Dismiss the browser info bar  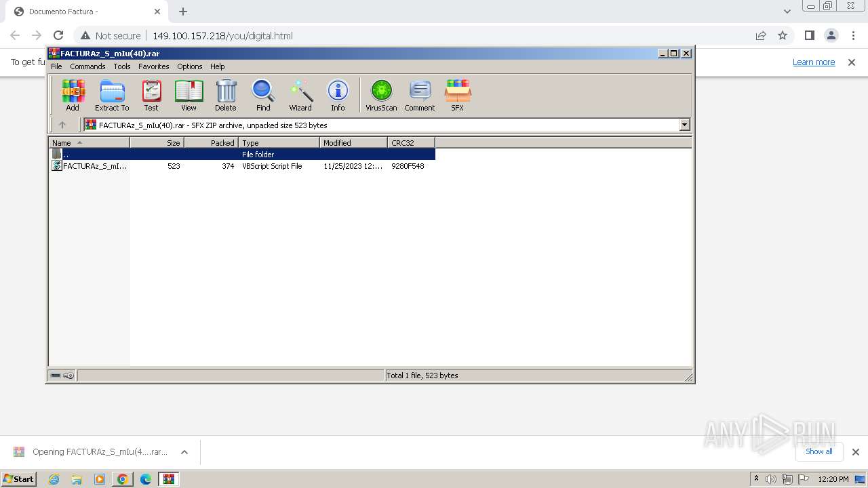pos(852,62)
